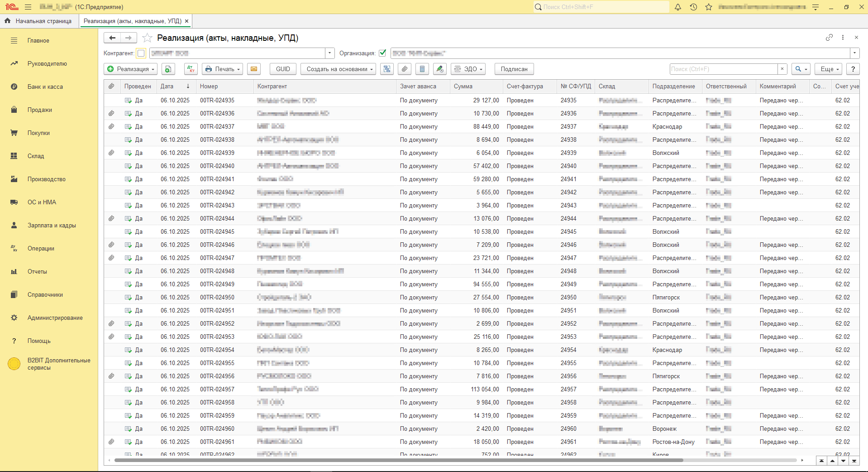This screenshot has height=472, width=868.
Task: Open the Продажи section in sidebar
Action: coord(40,110)
